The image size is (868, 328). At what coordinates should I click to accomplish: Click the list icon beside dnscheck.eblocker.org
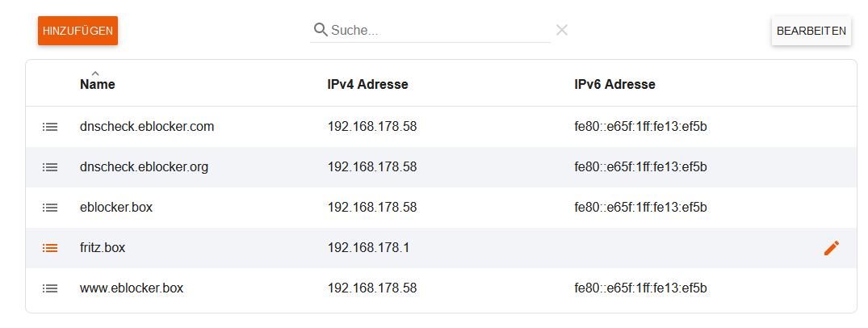pos(50,166)
